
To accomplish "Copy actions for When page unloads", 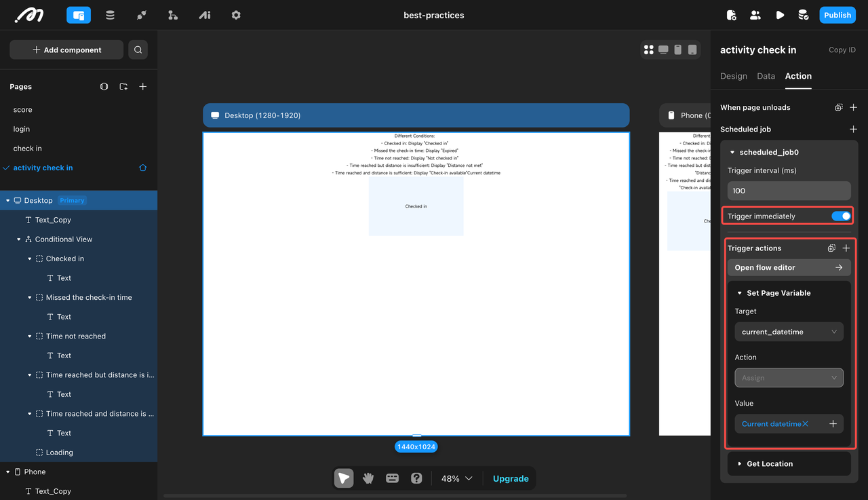I will pyautogui.click(x=839, y=107).
